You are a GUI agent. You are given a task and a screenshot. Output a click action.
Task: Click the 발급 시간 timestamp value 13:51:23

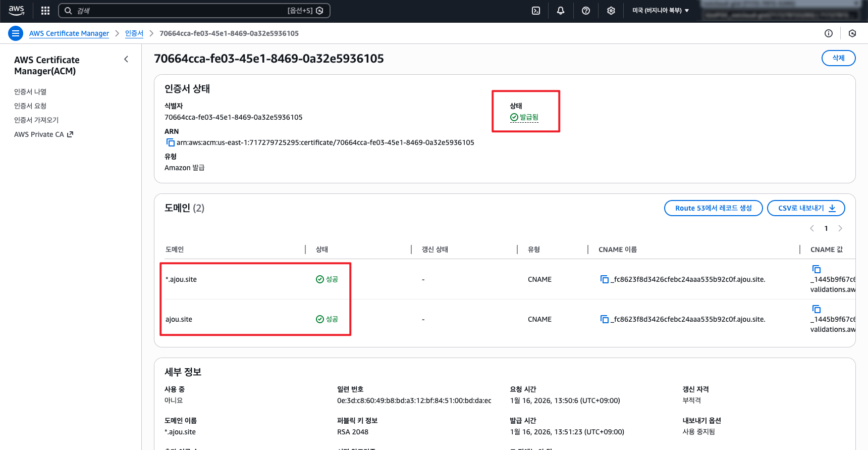tap(567, 432)
